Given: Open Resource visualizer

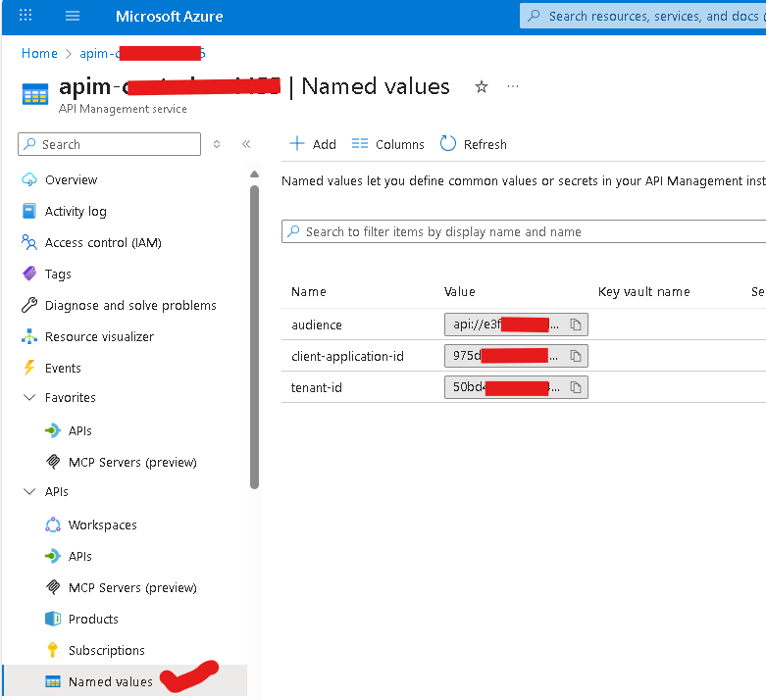Looking at the screenshot, I should coord(99,336).
